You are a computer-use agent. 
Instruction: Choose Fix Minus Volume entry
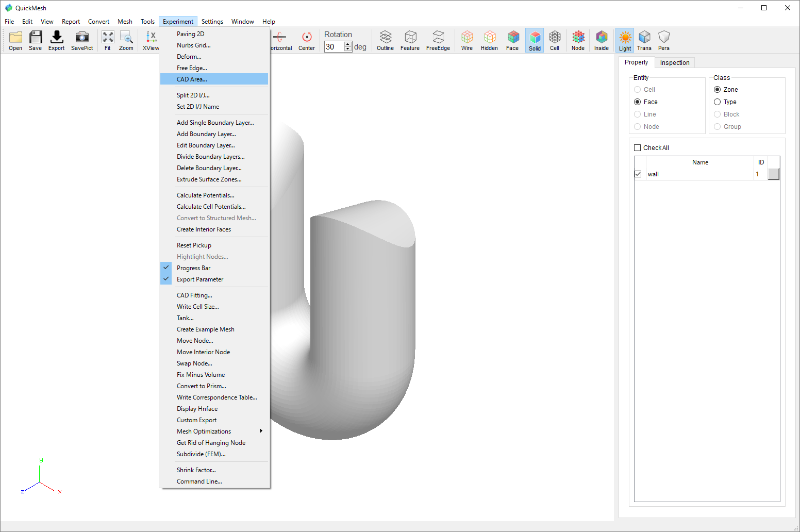pyautogui.click(x=214, y=375)
